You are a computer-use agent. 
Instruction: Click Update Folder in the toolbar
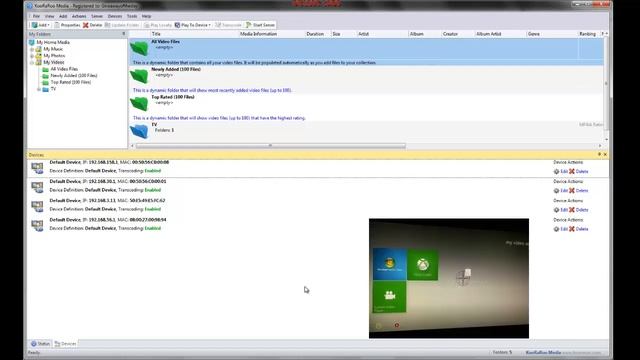coord(122,25)
